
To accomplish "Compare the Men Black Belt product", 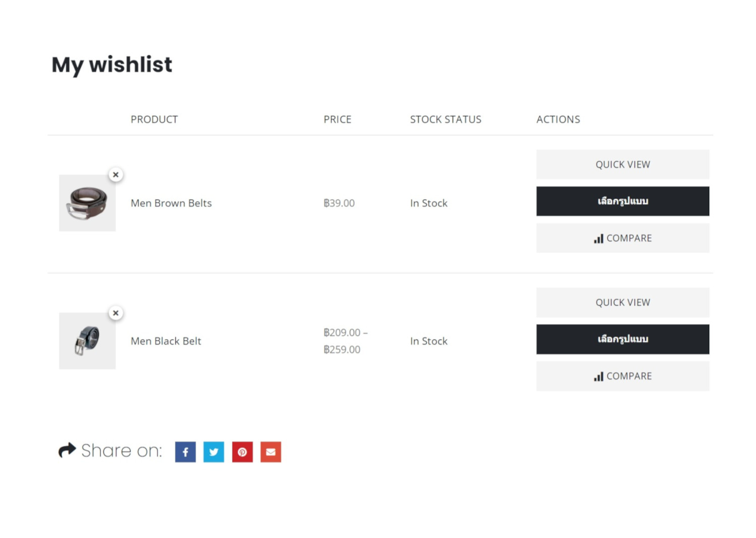I will click(622, 376).
